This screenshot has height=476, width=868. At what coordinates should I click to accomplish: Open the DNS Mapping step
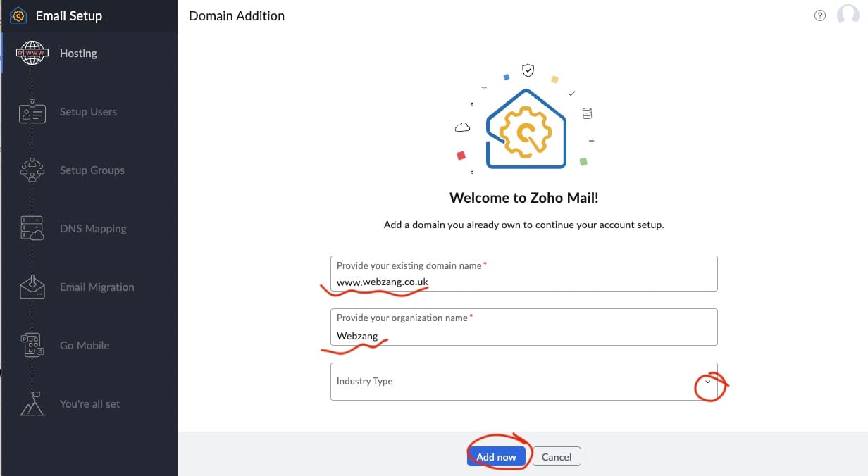[93, 229]
